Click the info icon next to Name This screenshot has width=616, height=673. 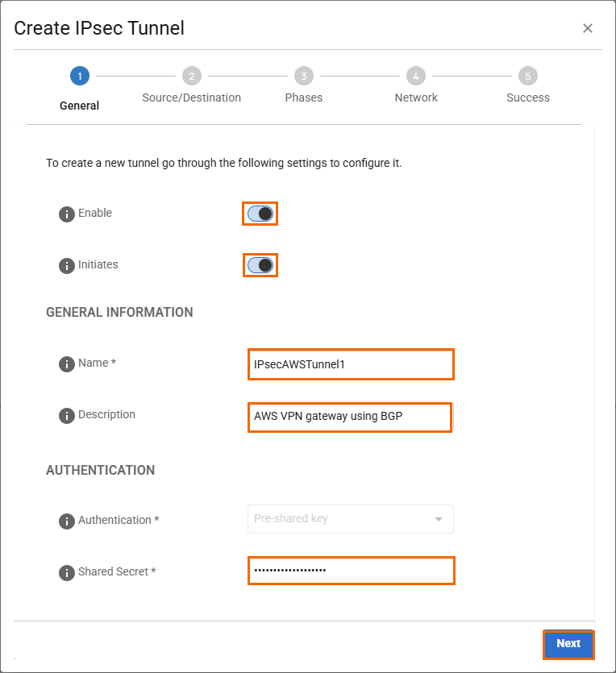67,364
